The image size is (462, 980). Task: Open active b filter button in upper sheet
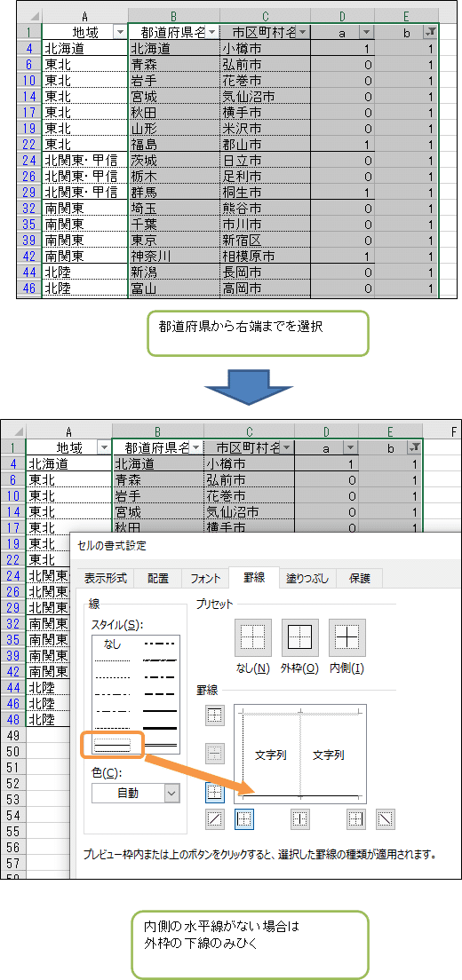coord(430,33)
